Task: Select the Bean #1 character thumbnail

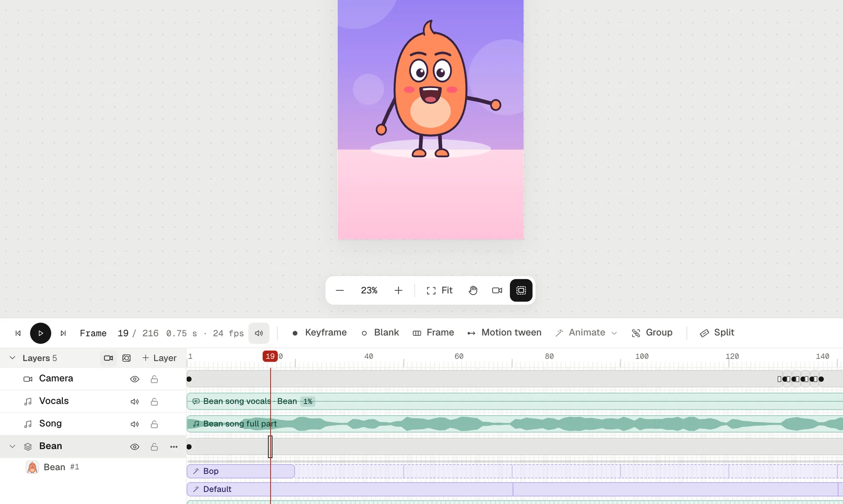Action: pos(32,467)
